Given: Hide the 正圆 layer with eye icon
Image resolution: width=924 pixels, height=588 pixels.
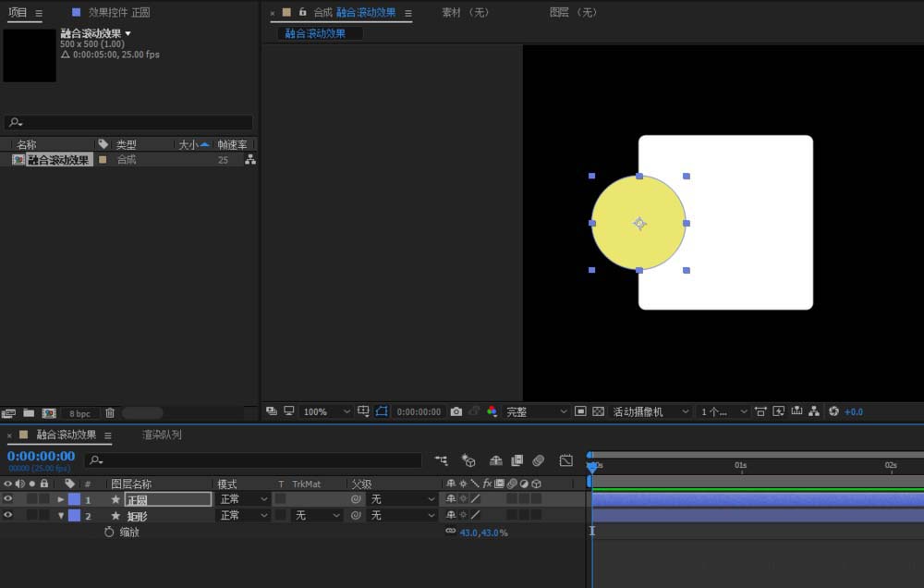Looking at the screenshot, I should (x=8, y=499).
